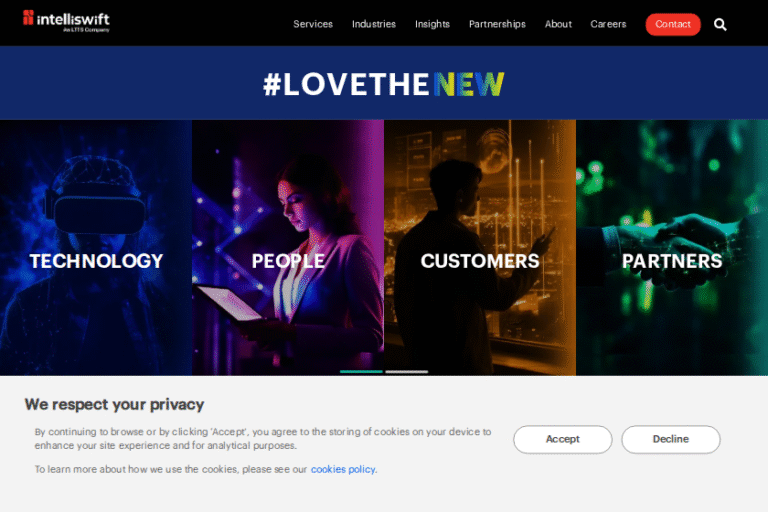
Task: Open the Insights menu
Action: (432, 24)
